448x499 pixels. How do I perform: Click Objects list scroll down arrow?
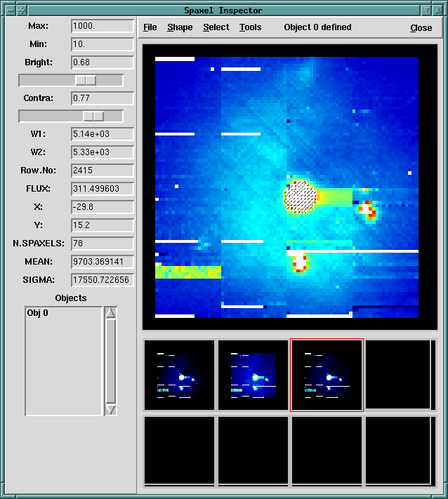pos(110,409)
